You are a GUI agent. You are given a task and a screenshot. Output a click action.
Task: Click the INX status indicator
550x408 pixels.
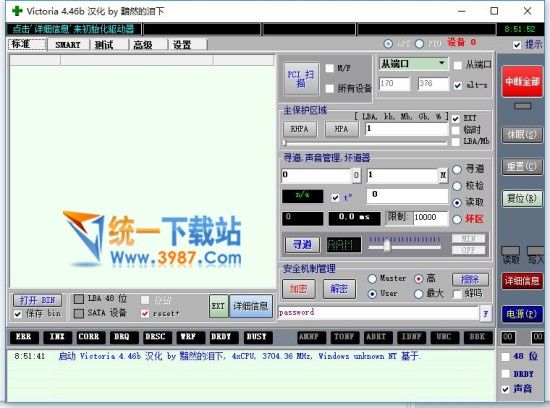[57, 337]
